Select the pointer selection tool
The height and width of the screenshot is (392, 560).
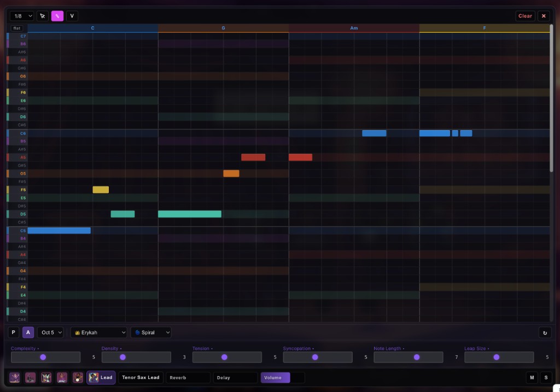(43, 16)
